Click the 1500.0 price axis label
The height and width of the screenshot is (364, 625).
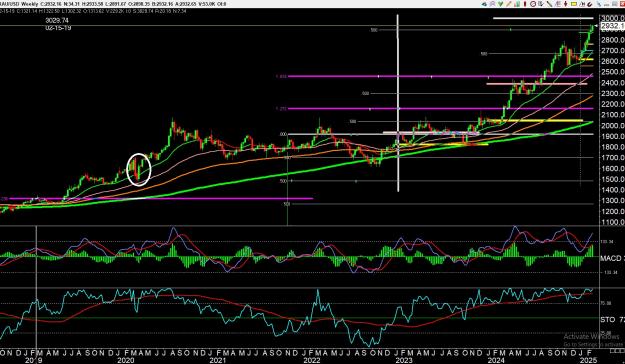[x=613, y=179]
